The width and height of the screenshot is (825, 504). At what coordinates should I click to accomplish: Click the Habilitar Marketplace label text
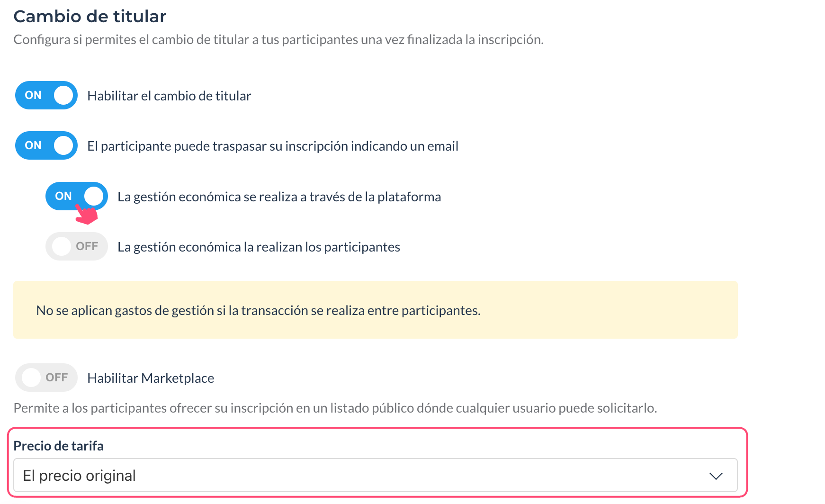(151, 378)
